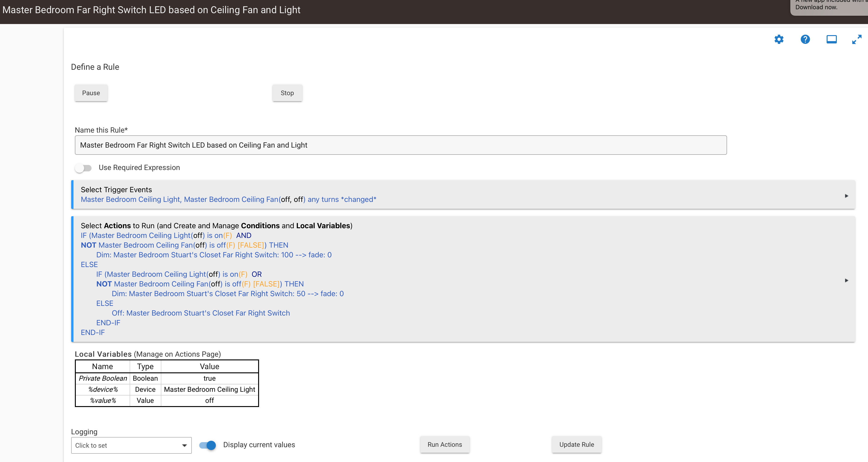Click the Update Rule button
The image size is (868, 462).
pos(577,444)
